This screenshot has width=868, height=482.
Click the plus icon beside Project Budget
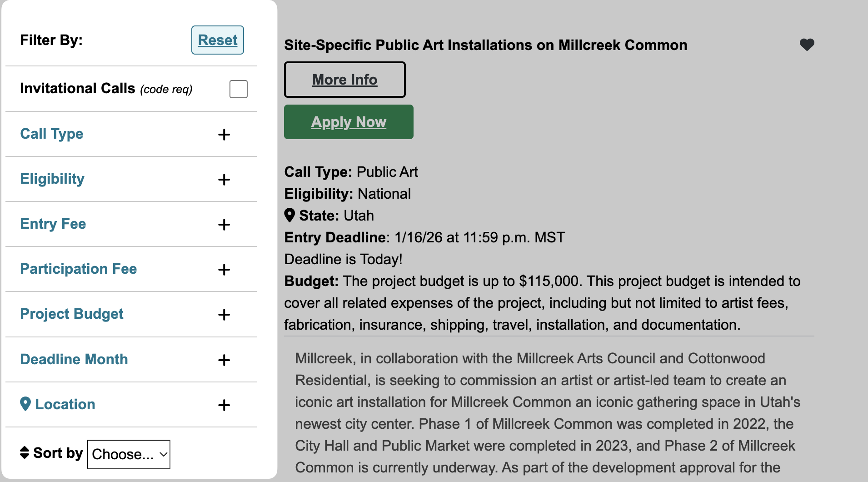coord(224,315)
